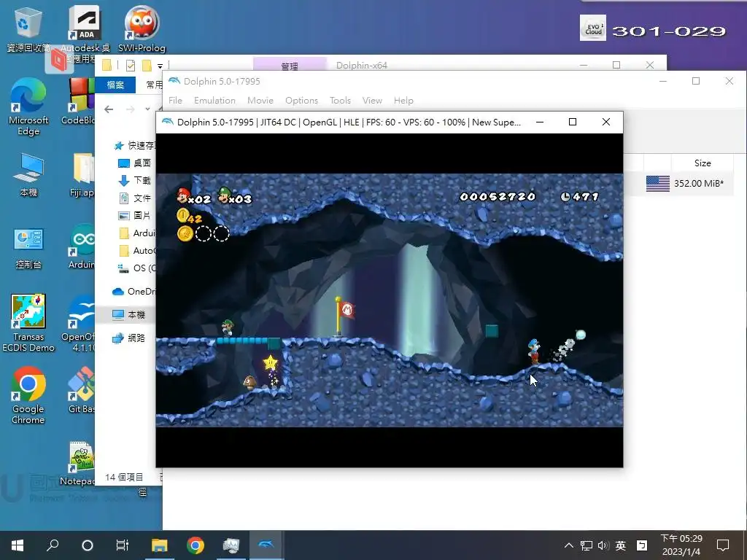The height and width of the screenshot is (560, 747).
Task: Open Dolphin Movie menu
Action: coord(260,101)
